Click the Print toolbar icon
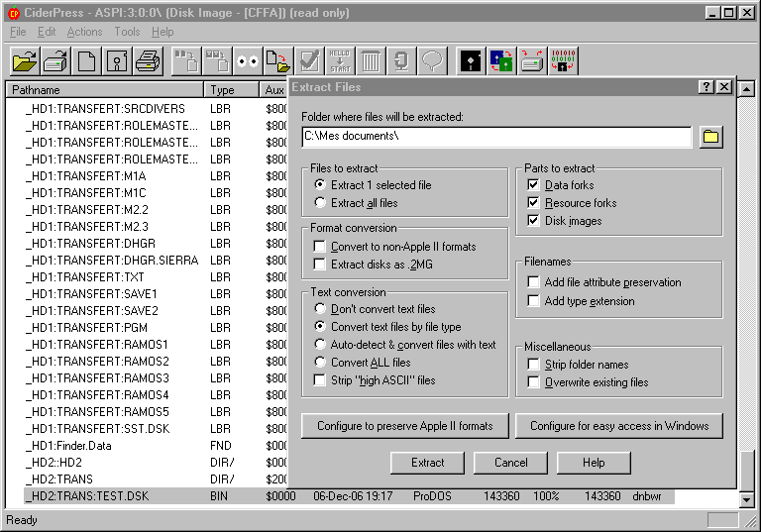This screenshot has height=532, width=761. [147, 61]
